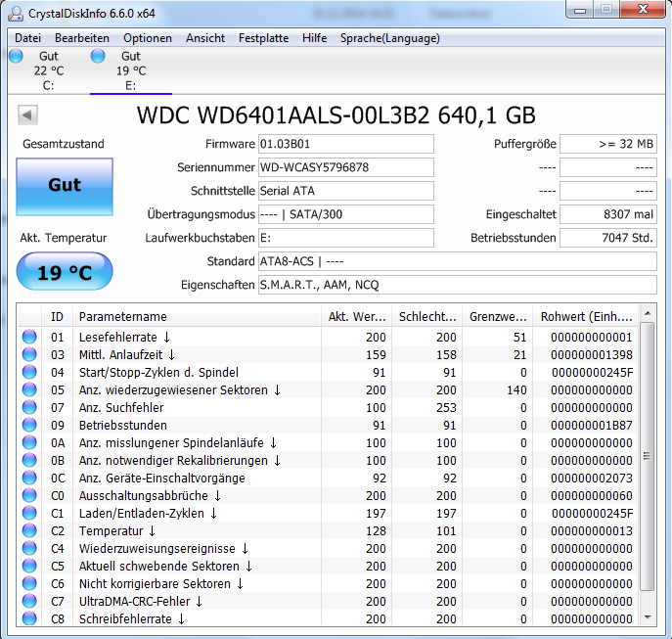Click the Puffergröße field >= 32 MB
Viewport: 672px width, 639px height.
608,144
